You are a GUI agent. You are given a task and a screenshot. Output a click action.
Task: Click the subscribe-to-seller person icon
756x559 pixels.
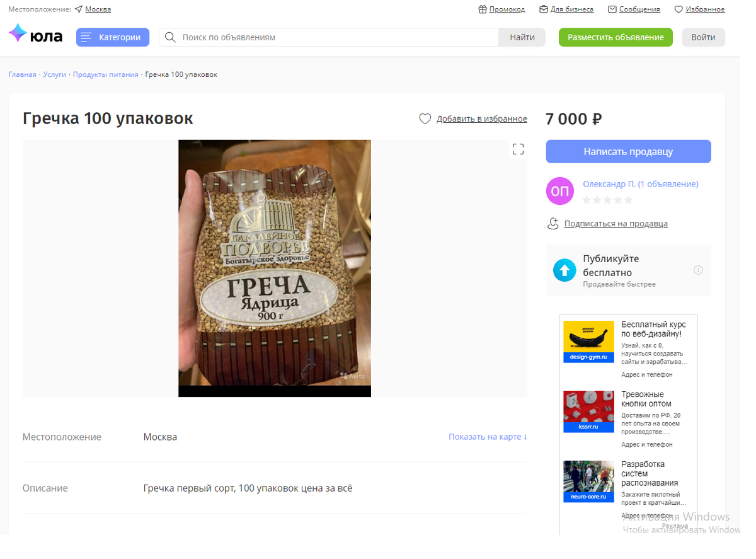(553, 223)
